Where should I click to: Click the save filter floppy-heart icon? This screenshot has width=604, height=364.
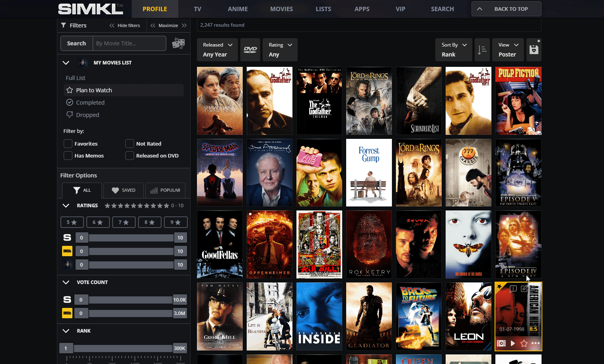click(x=534, y=50)
